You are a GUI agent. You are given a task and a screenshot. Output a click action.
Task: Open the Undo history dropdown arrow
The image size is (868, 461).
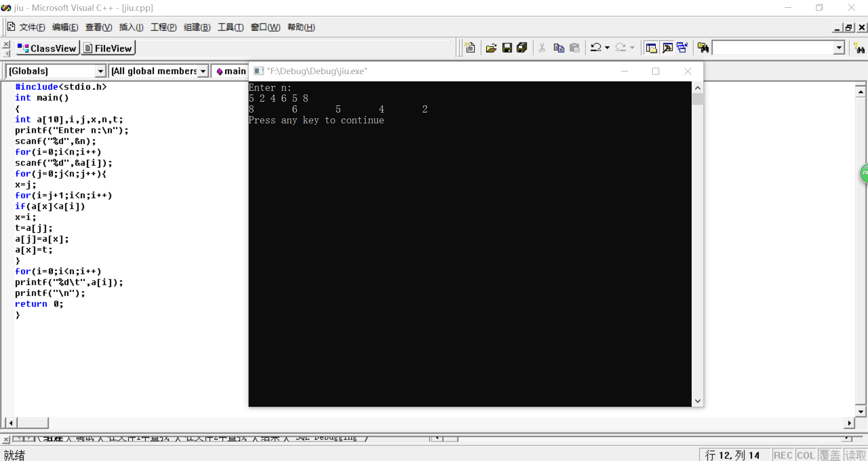point(607,47)
